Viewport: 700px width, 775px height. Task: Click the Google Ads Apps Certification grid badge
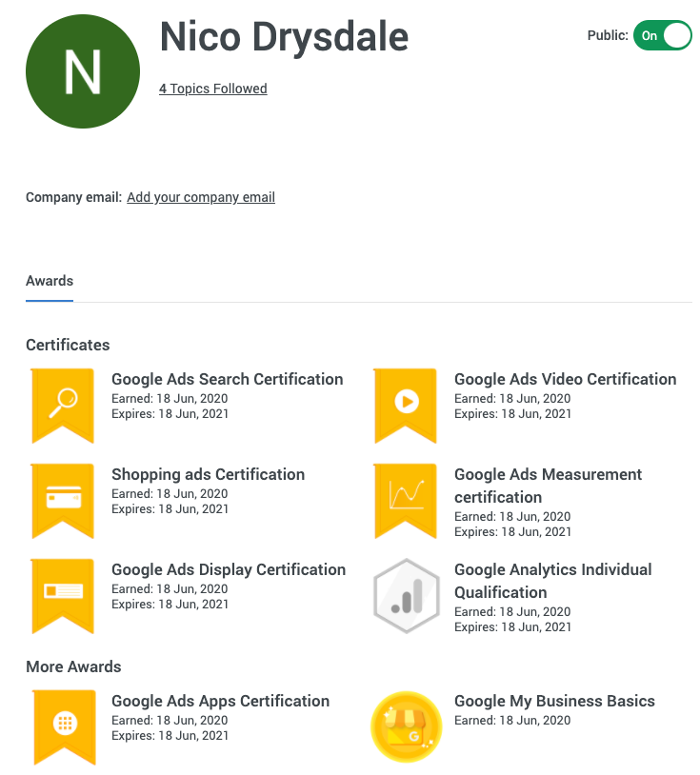coord(65,727)
